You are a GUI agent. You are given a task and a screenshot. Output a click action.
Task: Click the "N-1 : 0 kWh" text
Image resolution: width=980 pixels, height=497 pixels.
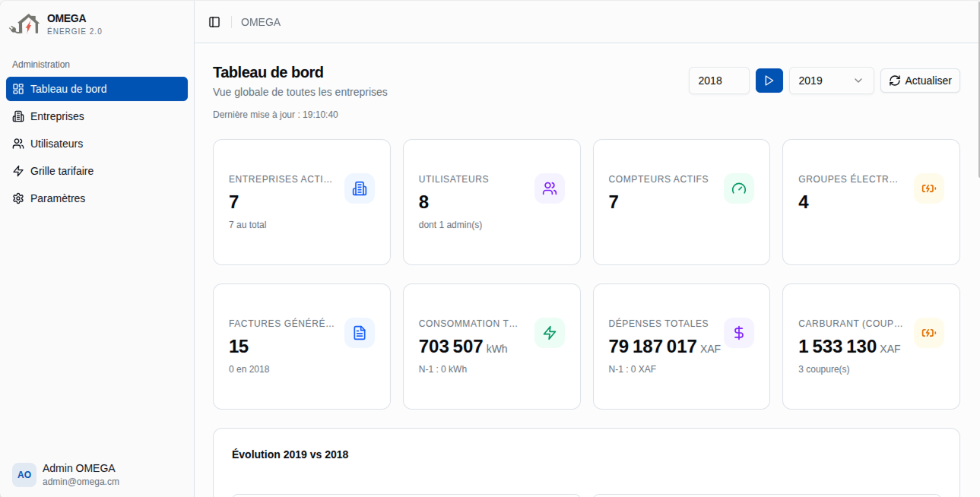click(x=443, y=369)
